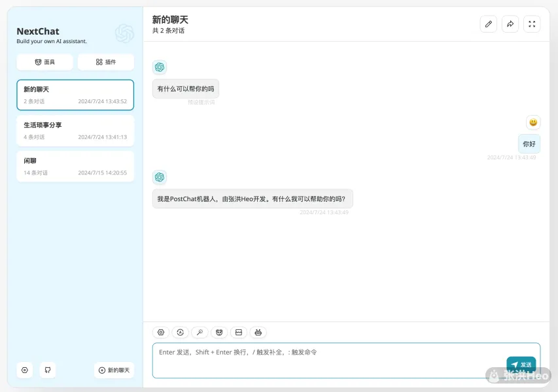558x392 pixels.
Task: Click the 14 条对话 count text
Action: pos(35,173)
